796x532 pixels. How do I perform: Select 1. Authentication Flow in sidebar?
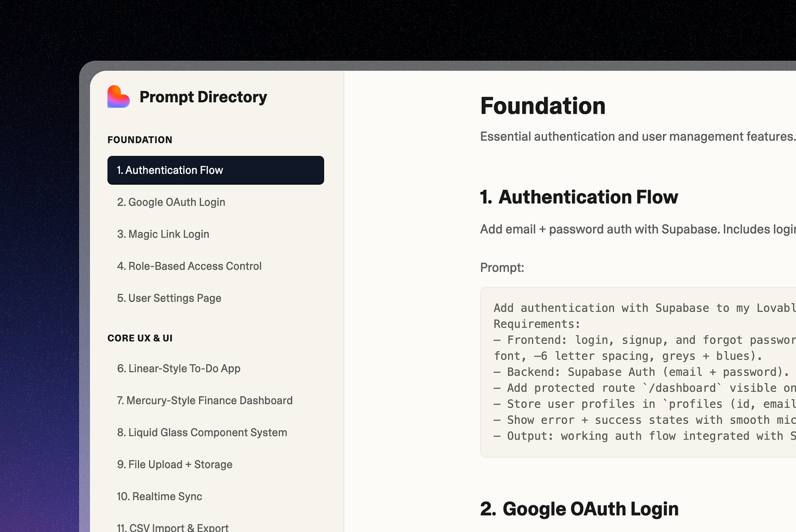pyautogui.click(x=215, y=170)
